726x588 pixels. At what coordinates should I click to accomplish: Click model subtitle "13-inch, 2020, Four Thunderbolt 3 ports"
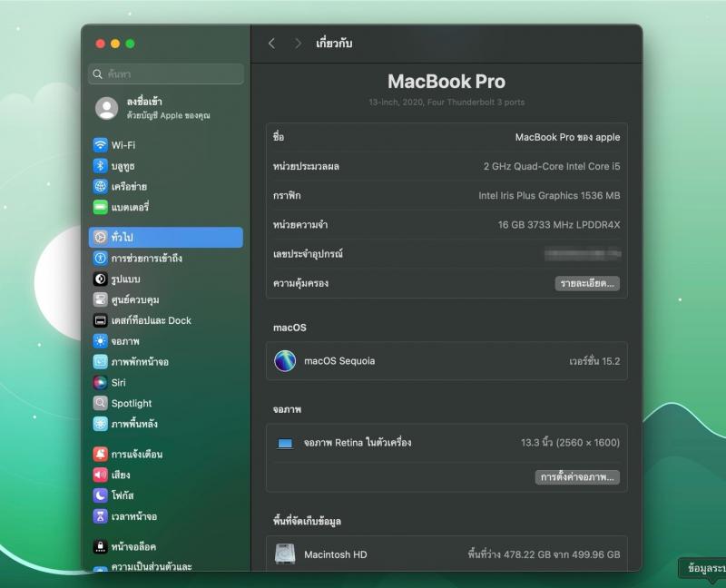click(x=446, y=103)
